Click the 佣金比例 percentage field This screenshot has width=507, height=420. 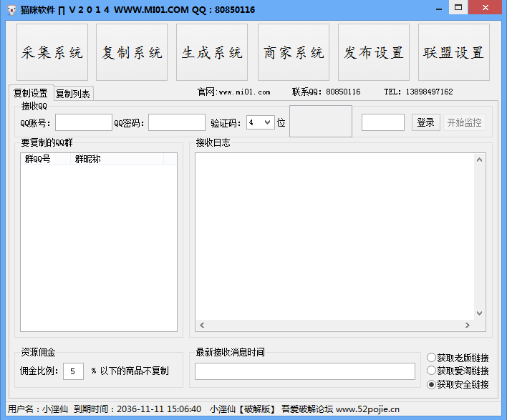pyautogui.click(x=73, y=371)
